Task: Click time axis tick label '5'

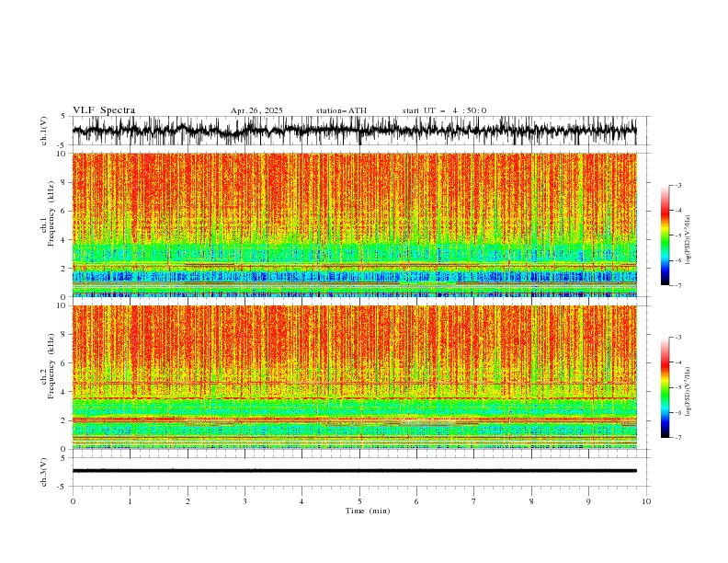Action: click(x=359, y=501)
